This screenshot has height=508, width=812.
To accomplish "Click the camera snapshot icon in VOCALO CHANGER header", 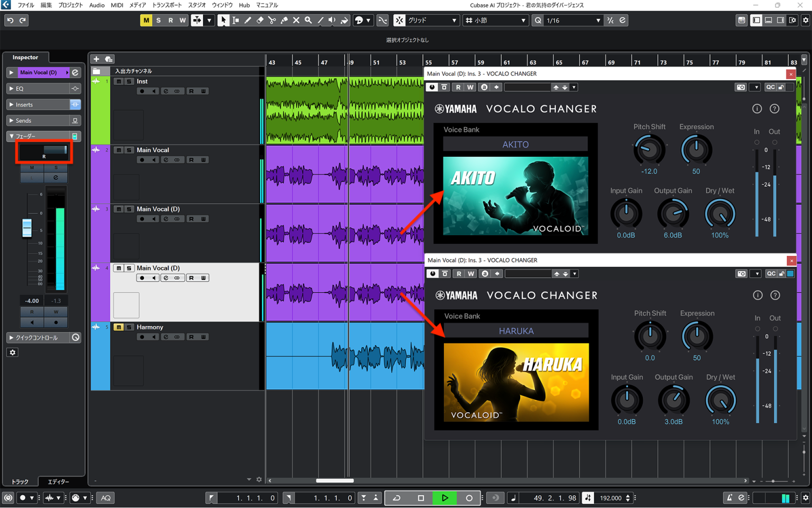I will [x=741, y=87].
